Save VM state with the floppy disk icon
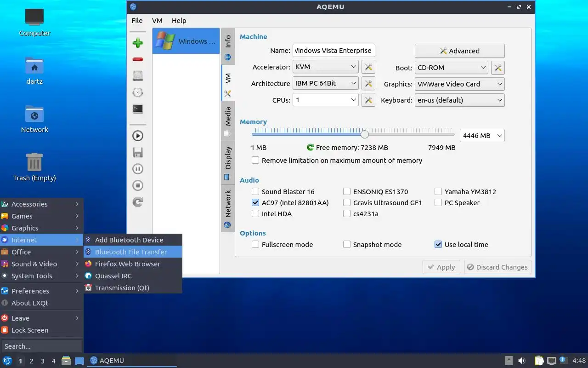Viewport: 588px width, 368px height. 137,152
